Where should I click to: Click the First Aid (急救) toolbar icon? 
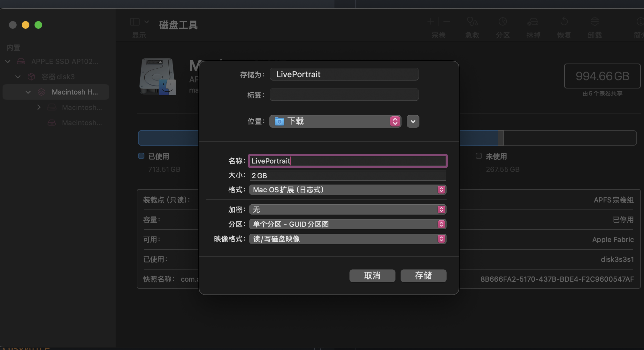pyautogui.click(x=472, y=22)
